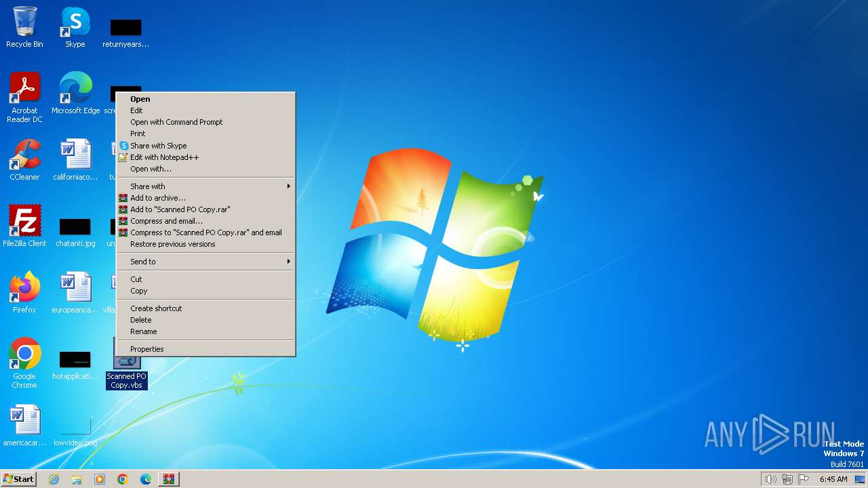Select Add to "Scanned PO Copy.rar"

pos(206,209)
